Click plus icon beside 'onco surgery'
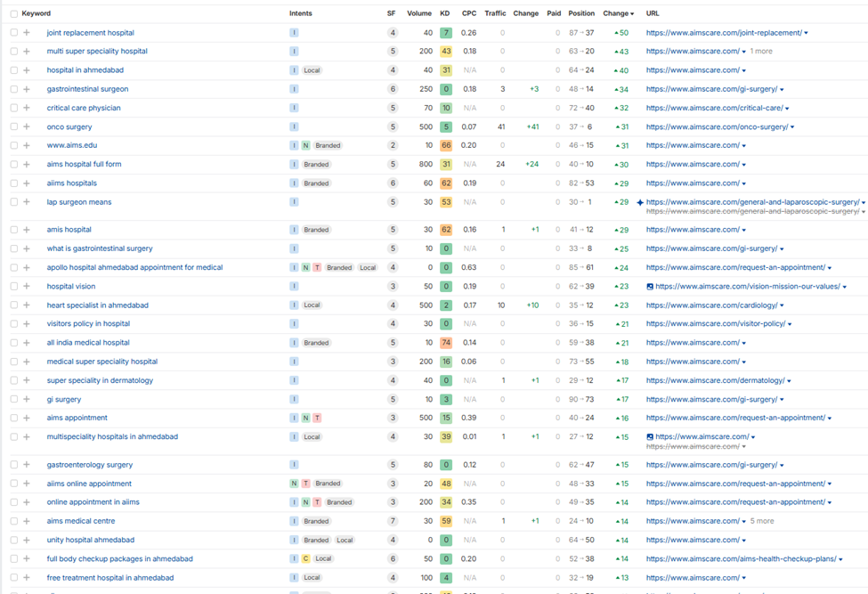 click(27, 126)
